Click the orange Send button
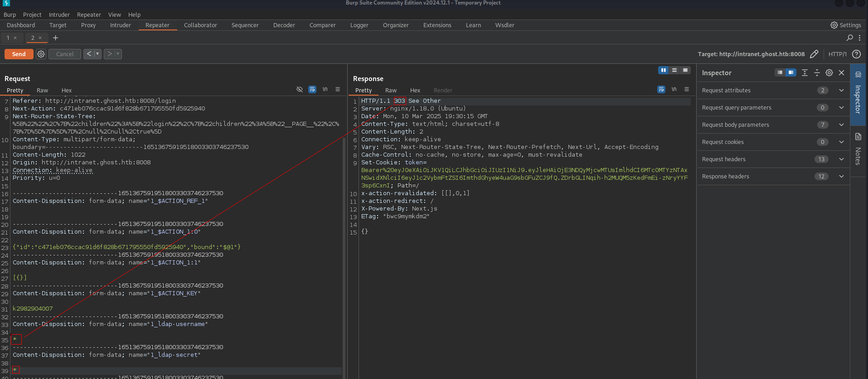The image size is (868, 379). coord(19,54)
